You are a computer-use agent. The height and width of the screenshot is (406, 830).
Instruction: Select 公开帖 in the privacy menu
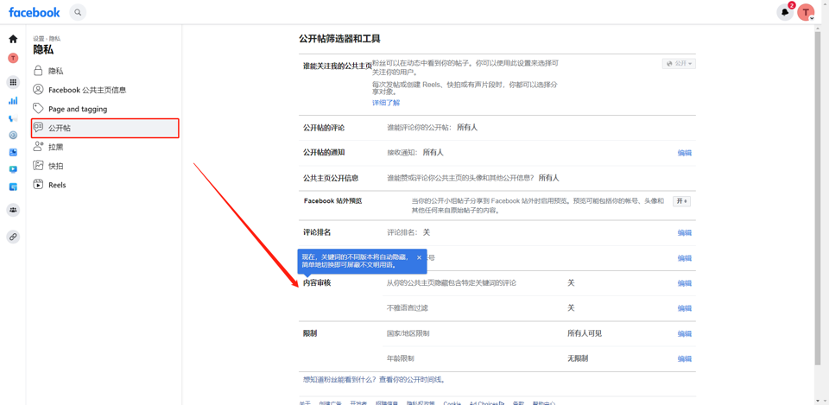point(105,128)
